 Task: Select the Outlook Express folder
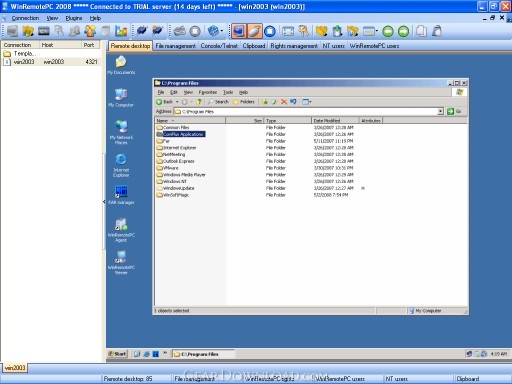tap(175, 161)
